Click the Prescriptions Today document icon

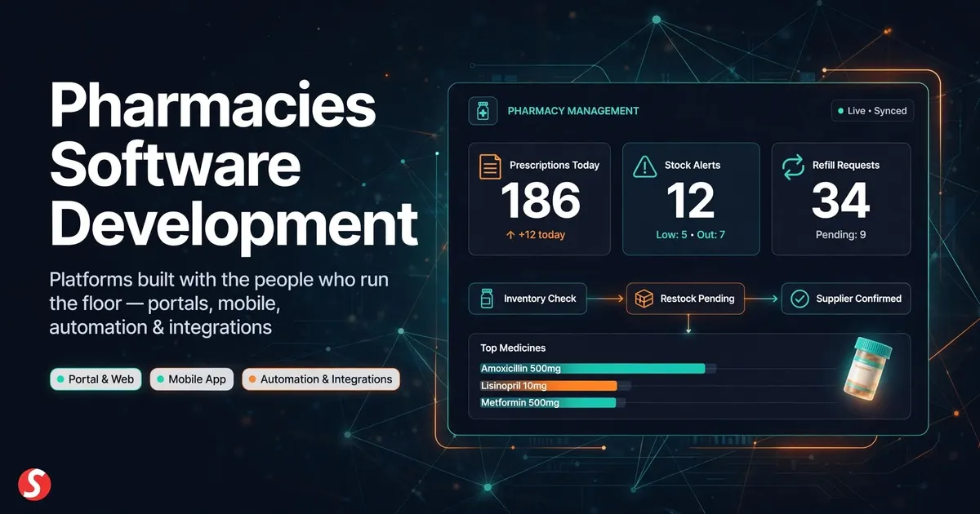(490, 166)
